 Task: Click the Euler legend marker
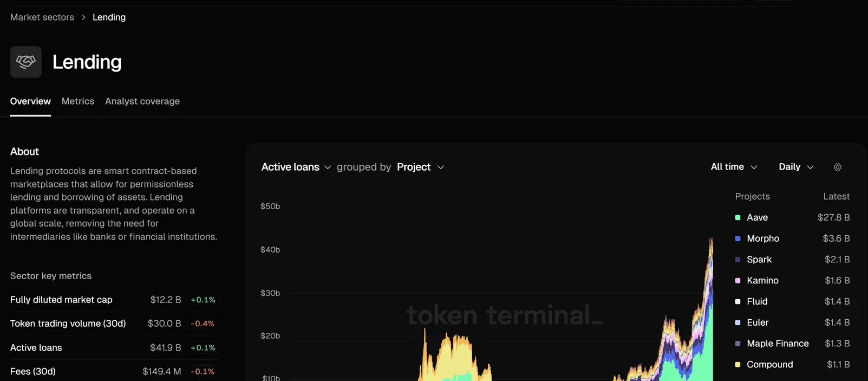738,322
